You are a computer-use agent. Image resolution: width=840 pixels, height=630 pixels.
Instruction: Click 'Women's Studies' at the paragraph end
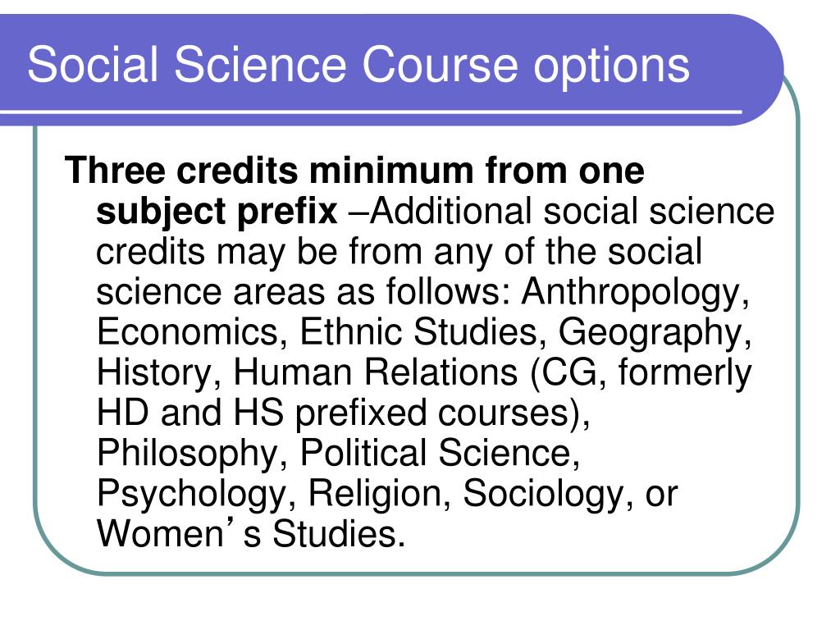(x=251, y=532)
